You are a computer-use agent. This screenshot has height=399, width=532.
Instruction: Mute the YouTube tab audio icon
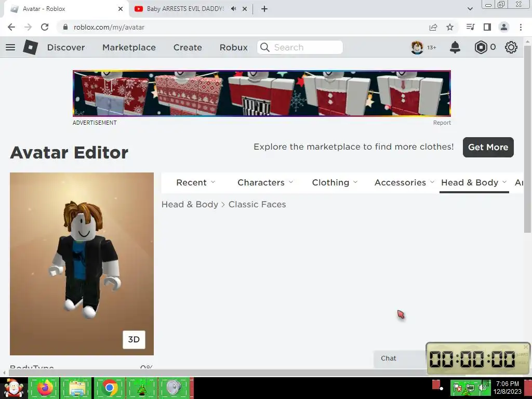coord(233,9)
